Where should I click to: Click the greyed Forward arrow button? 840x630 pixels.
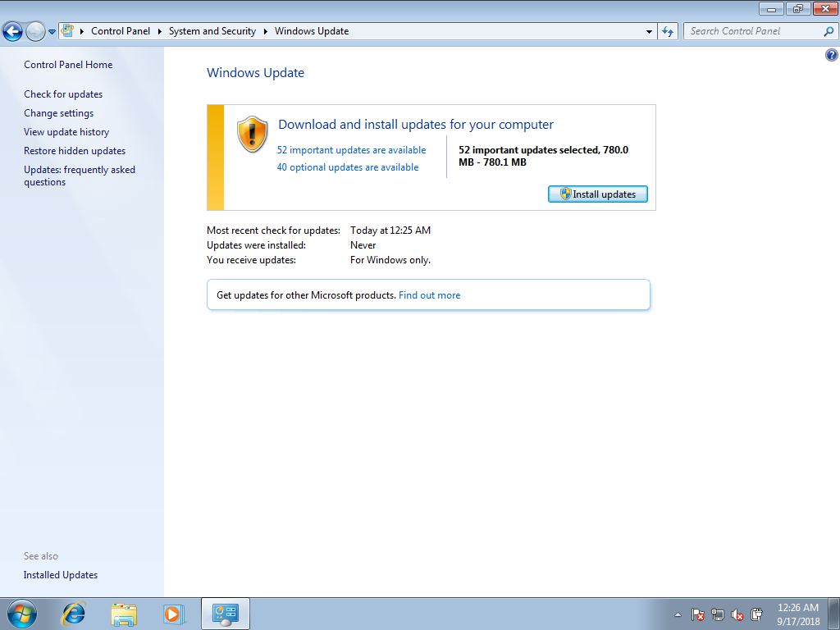[36, 32]
